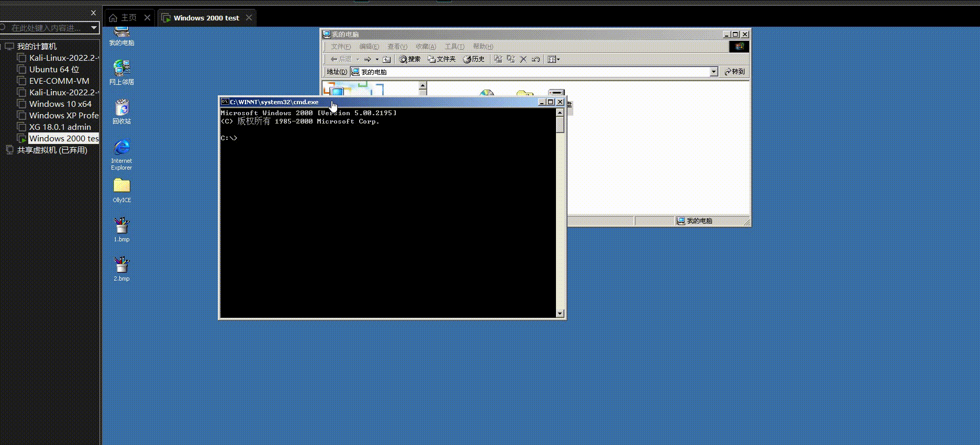Open forward history dropdown arrow
This screenshot has width=980, height=445.
[x=377, y=59]
